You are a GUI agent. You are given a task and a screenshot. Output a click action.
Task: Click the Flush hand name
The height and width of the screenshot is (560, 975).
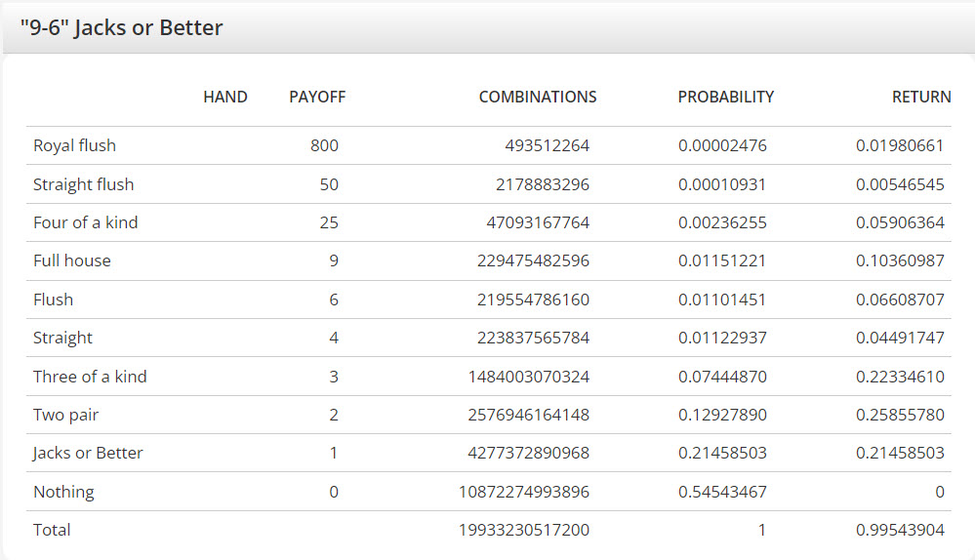(x=53, y=300)
